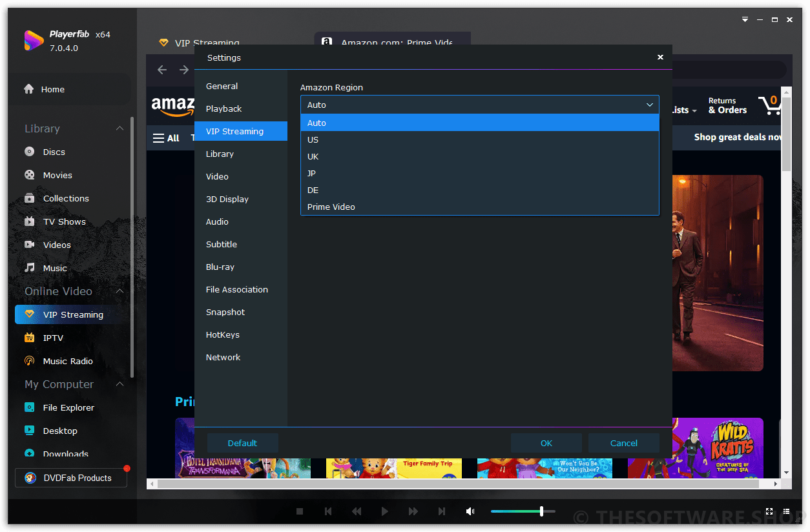This screenshot has height=532, width=810.
Task: Go back in the browser
Action: [162, 70]
